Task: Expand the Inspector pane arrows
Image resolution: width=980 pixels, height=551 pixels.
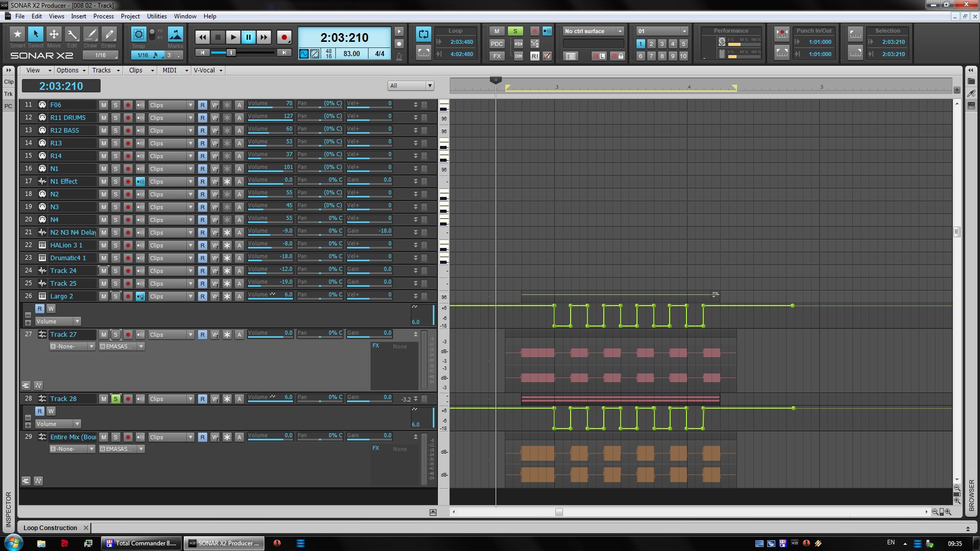Action: (x=9, y=70)
